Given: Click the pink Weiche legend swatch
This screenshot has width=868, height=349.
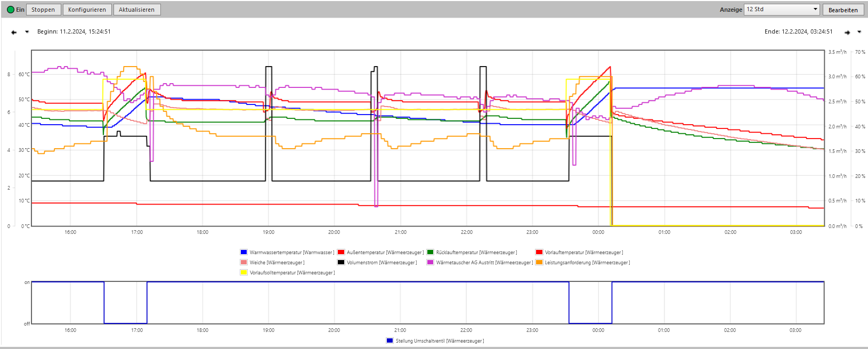Looking at the screenshot, I should (x=244, y=262).
